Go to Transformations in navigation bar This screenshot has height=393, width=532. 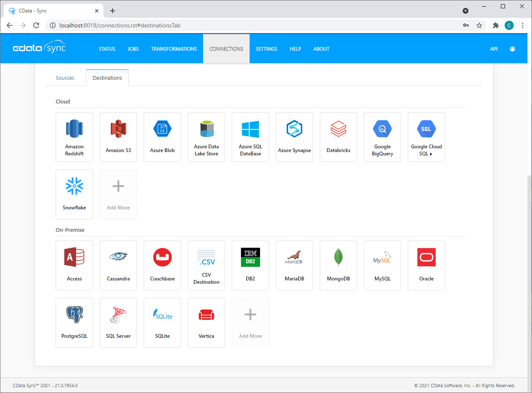point(174,49)
